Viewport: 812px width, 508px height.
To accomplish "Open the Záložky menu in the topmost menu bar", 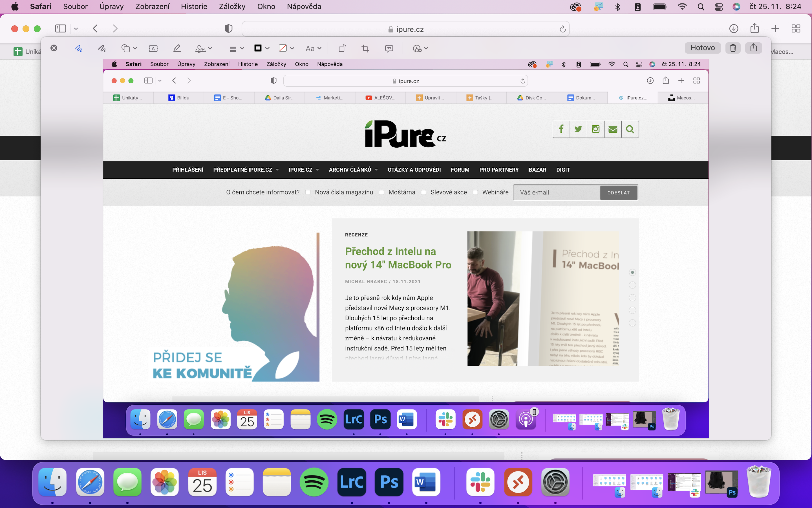I will (x=232, y=7).
